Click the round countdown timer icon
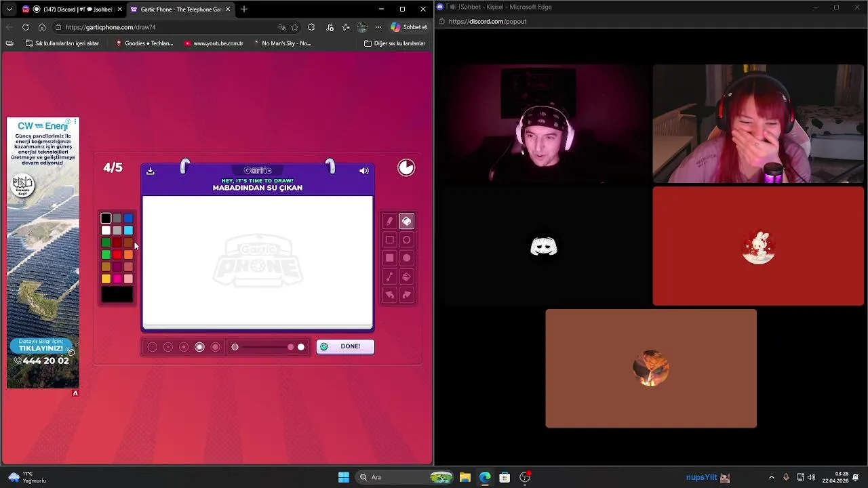Screen dimensions: 868x488 [406, 168]
